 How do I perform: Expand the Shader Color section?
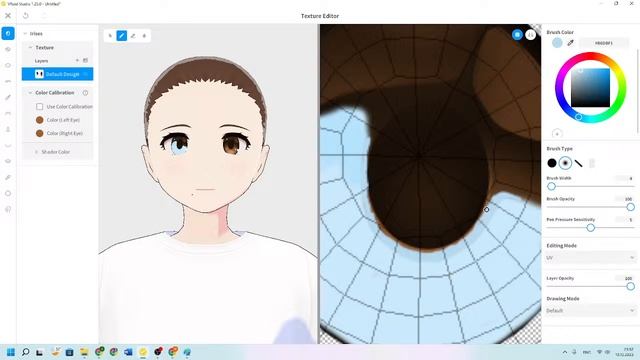pos(36,152)
